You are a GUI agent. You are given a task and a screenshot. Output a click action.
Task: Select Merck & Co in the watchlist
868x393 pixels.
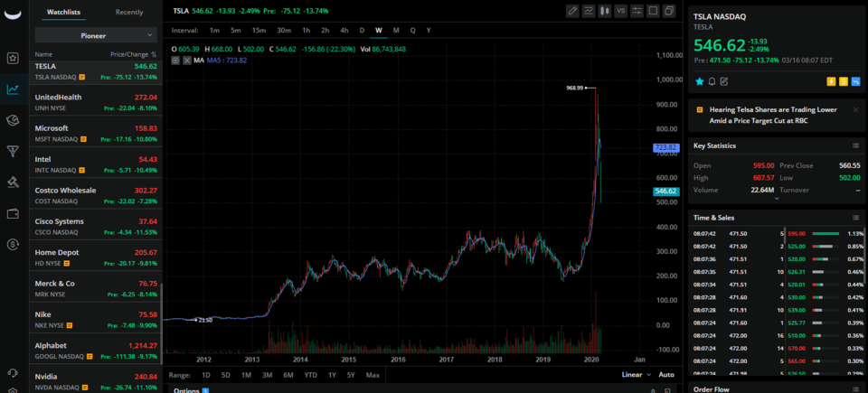[96, 288]
